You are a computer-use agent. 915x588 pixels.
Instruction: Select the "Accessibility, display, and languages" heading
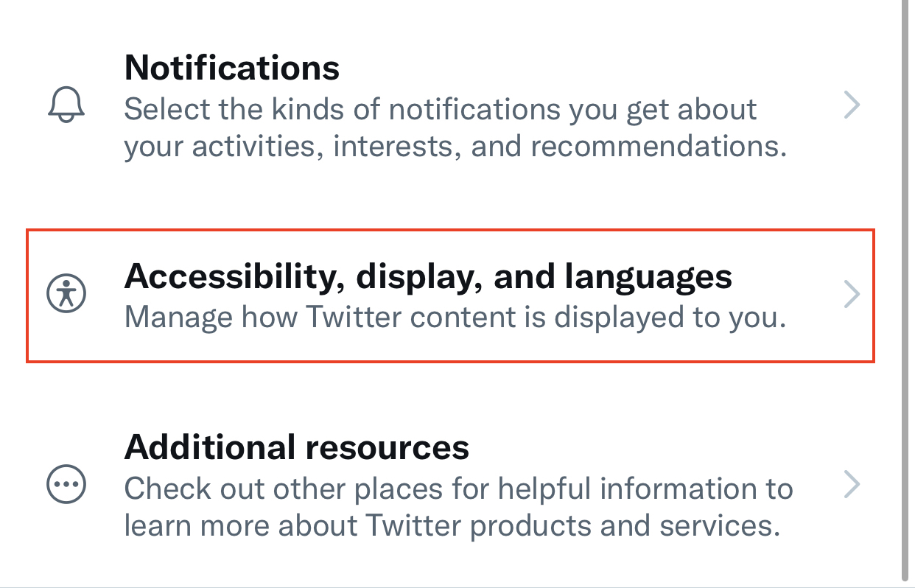tap(429, 278)
